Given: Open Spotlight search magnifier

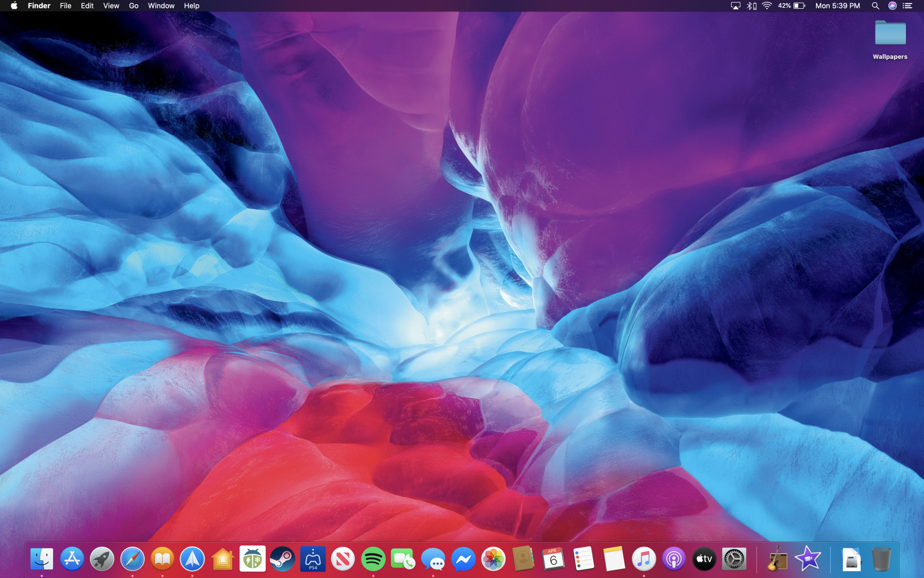Looking at the screenshot, I should [875, 6].
